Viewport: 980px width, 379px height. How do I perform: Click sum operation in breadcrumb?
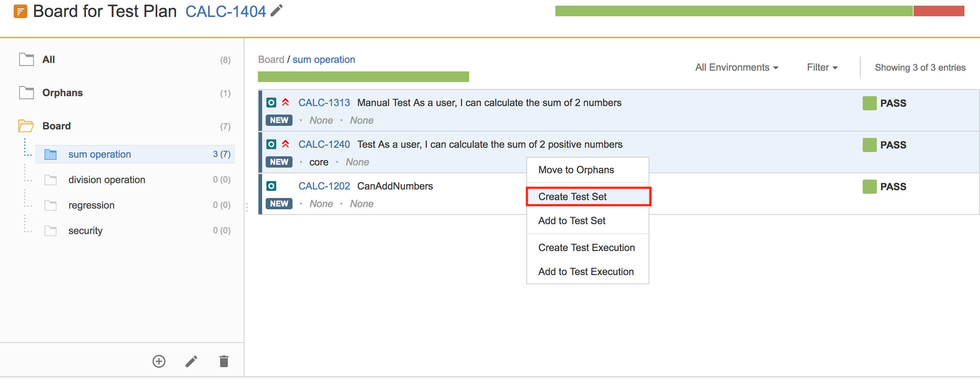pos(324,59)
